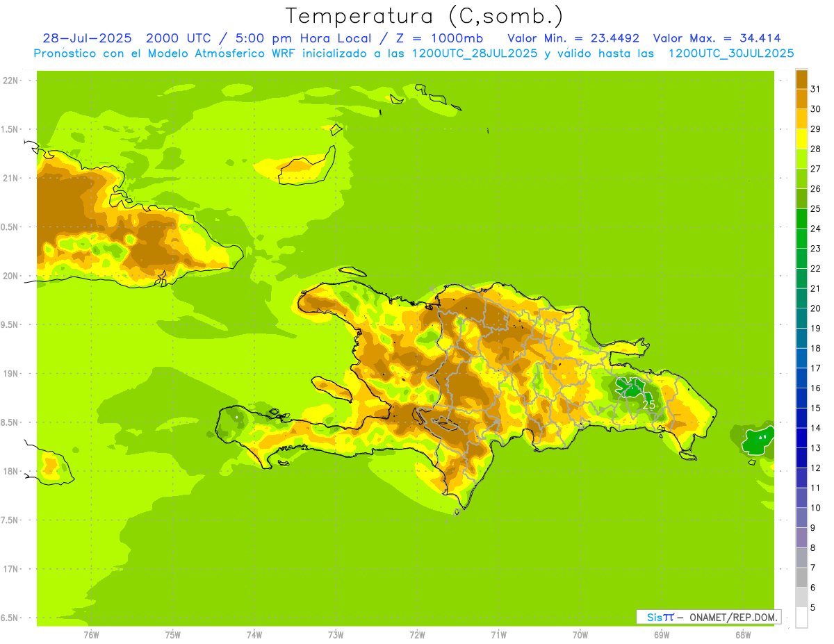This screenshot has height=644, width=834.
Task: Click the "71W" longitude label
Action: 498,635
